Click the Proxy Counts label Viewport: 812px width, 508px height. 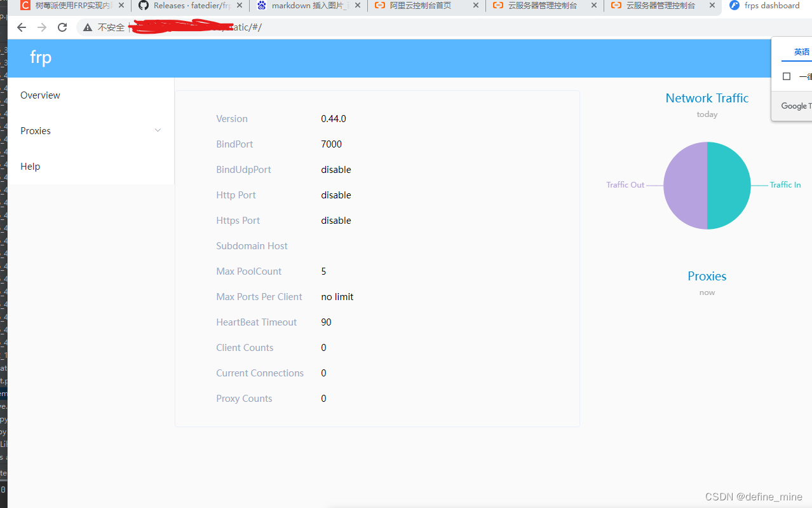click(244, 399)
